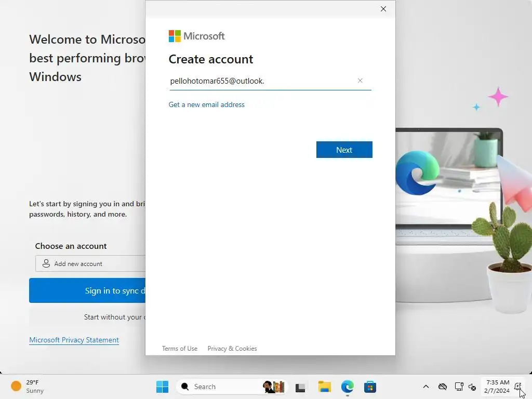Select Add new account field

[90, 263]
